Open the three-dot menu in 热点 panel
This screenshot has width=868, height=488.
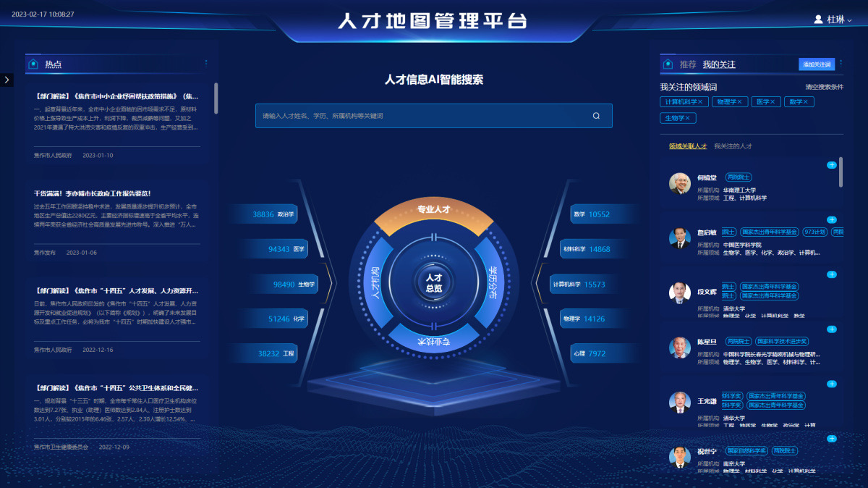pos(206,63)
